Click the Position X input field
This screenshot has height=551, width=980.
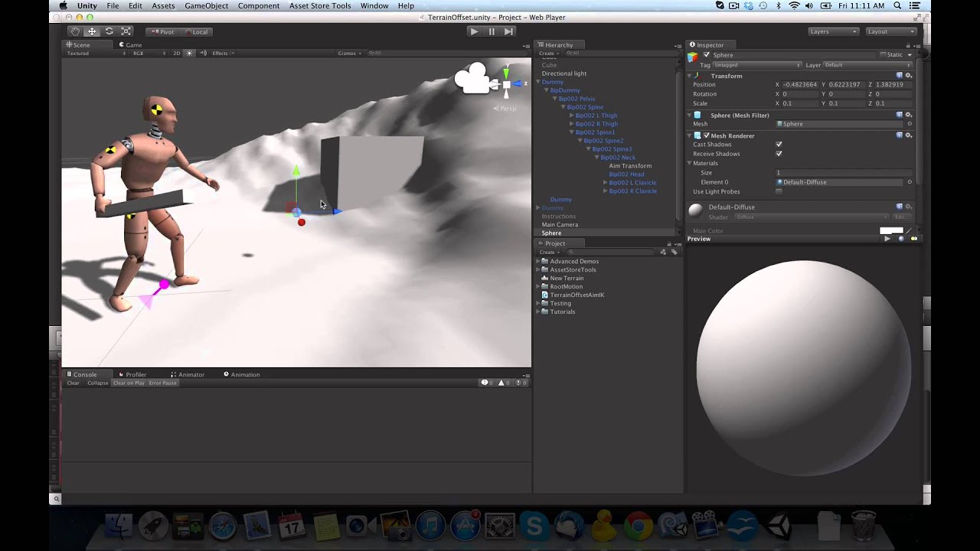(800, 84)
